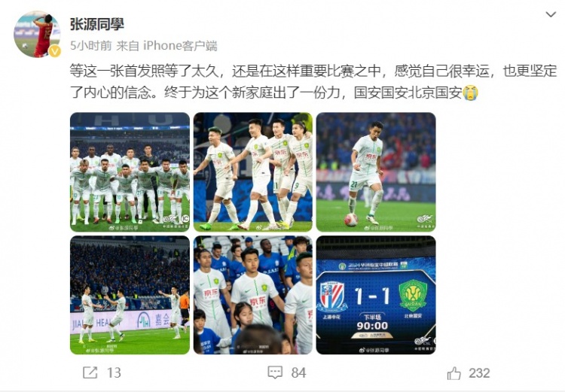565x392 pixels.
Task: Open the username 张源同學 link
Action: pyautogui.click(x=97, y=24)
